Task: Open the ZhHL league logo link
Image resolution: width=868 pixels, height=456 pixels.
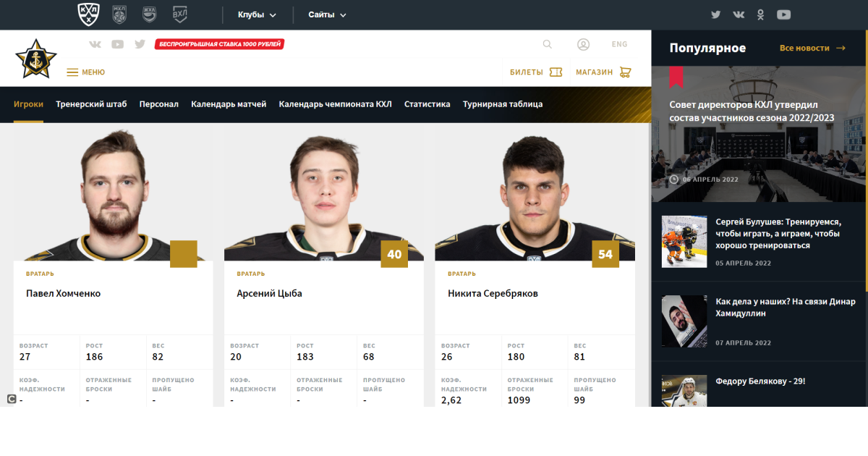Action: tap(149, 14)
